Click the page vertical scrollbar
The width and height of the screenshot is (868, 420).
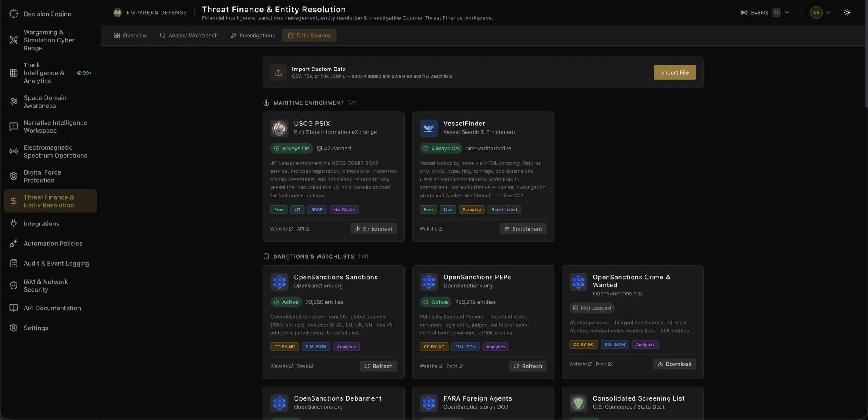pyautogui.click(x=866, y=53)
